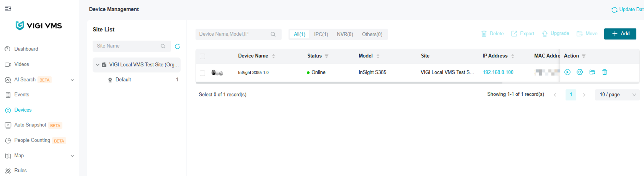Click the Site column header
The image size is (644, 176).
click(425, 56)
